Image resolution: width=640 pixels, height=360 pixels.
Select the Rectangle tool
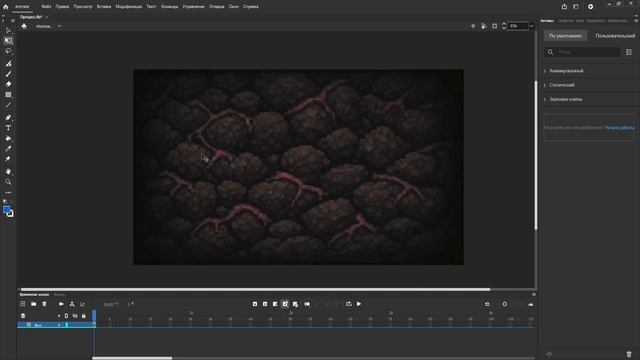8,95
